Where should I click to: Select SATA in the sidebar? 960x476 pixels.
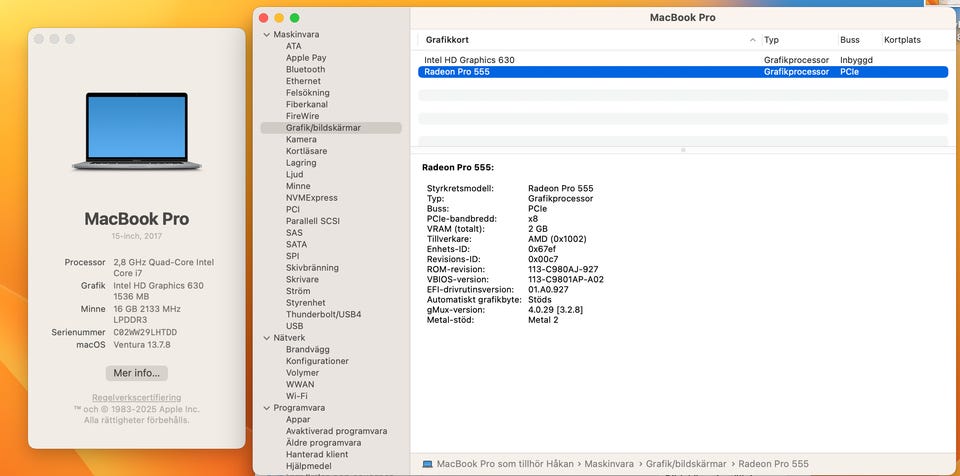[x=296, y=244]
